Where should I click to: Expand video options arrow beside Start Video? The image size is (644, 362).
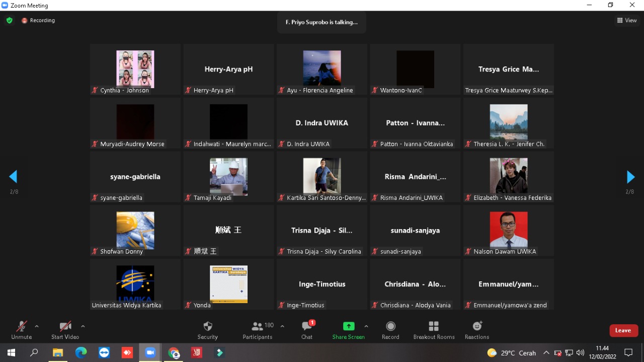(83, 326)
